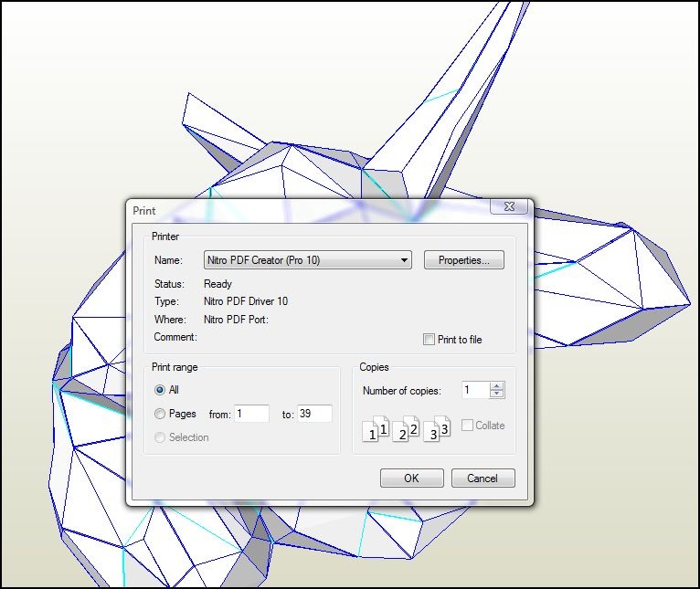The height and width of the screenshot is (589, 700).
Task: Select the Pages print range option
Action: (x=159, y=414)
